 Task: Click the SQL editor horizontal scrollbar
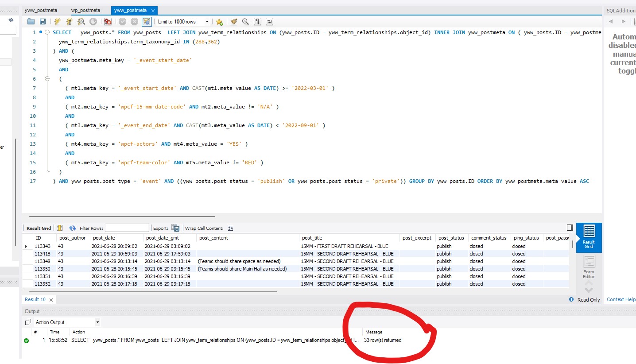[x=122, y=217]
